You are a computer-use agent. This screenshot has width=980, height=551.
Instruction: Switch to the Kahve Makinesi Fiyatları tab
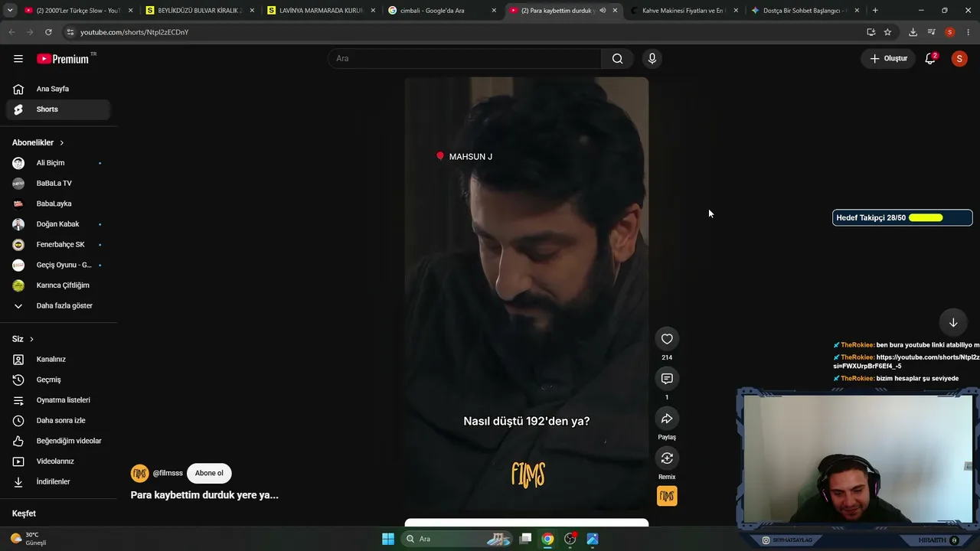tap(684, 11)
